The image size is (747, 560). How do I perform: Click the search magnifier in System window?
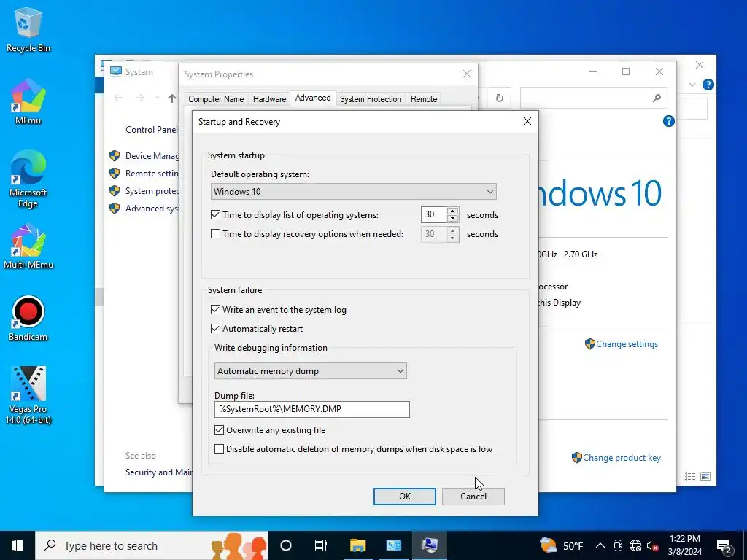click(657, 98)
